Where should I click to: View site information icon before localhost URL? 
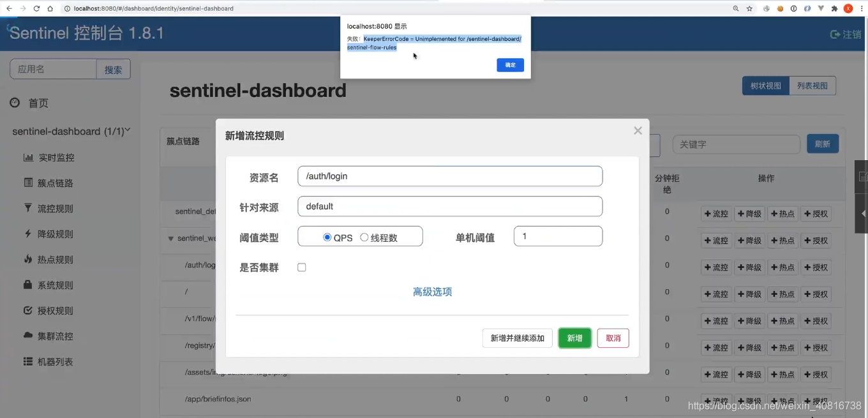(67, 8)
